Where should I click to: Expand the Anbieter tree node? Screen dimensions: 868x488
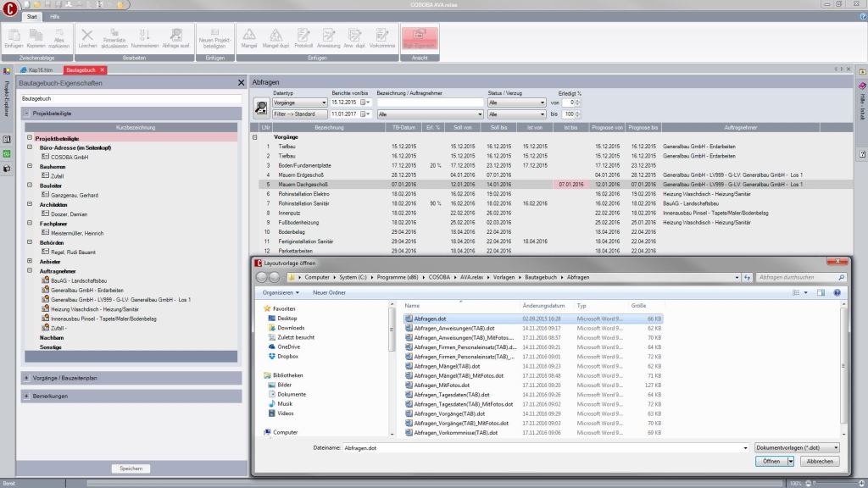29,263
